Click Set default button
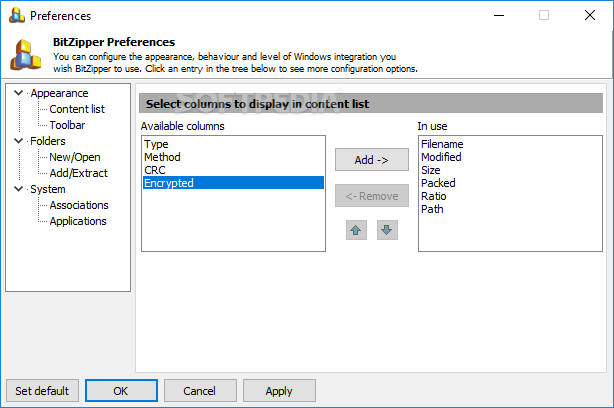Screen dimensions: 614x408 [42, 390]
